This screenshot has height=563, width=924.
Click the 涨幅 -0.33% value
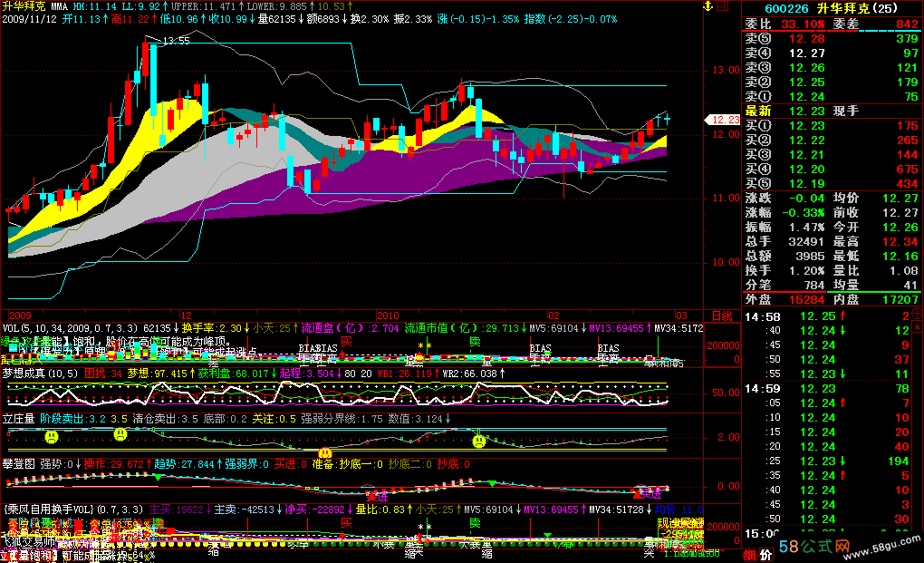point(803,213)
